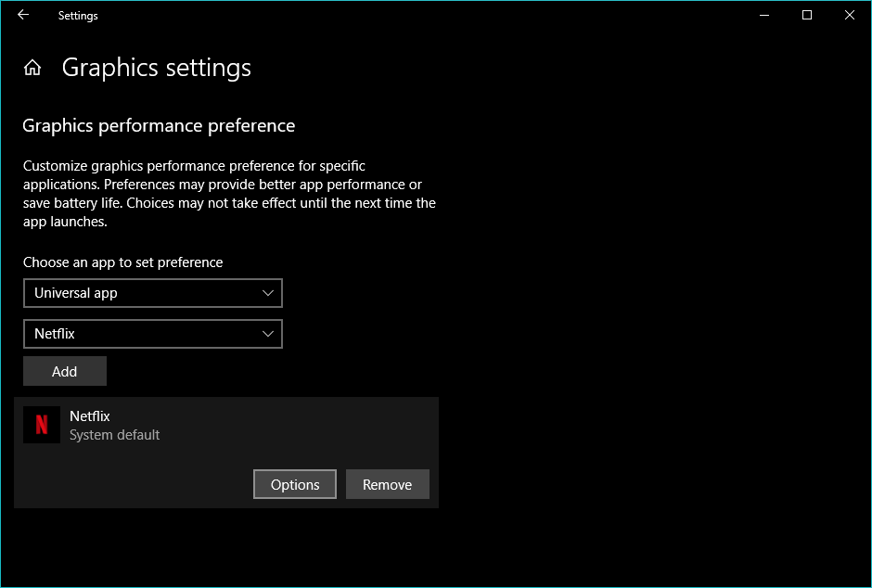Click the Choose an app to set preference label
The width and height of the screenshot is (872, 588).
(123, 262)
